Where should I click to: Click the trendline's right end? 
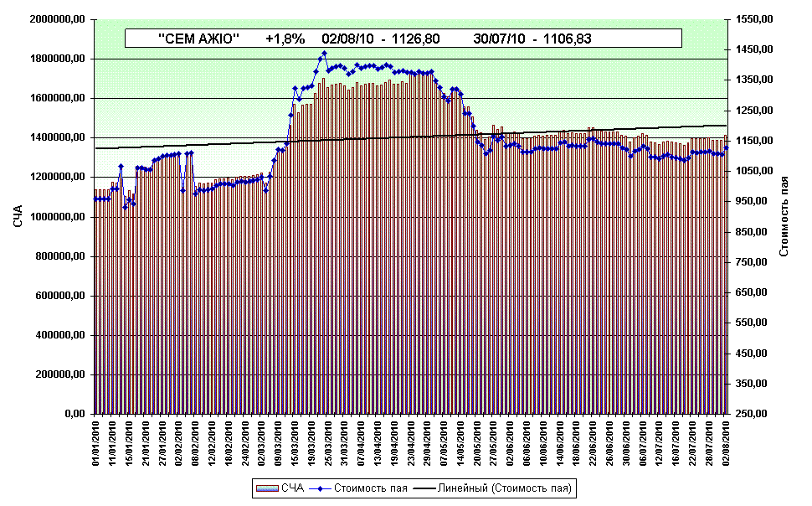tap(725, 126)
